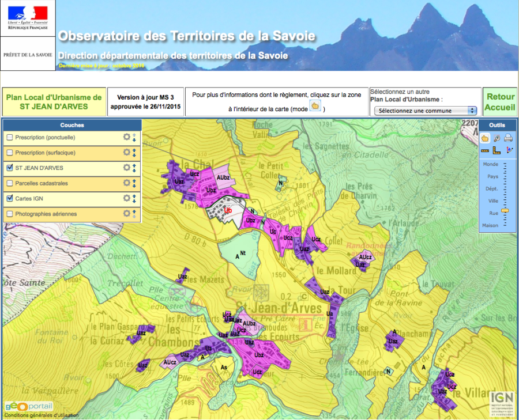Check the Photographies aériennes layer

10,214
